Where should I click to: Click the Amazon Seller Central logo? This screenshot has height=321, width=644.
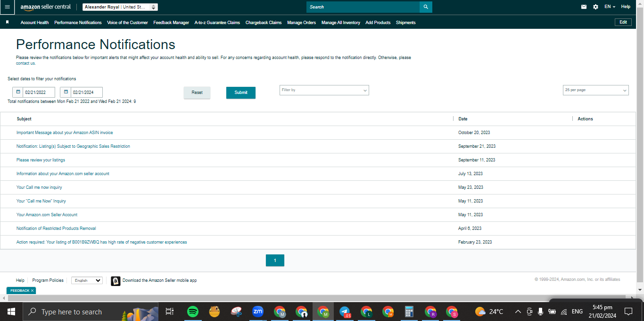click(46, 7)
